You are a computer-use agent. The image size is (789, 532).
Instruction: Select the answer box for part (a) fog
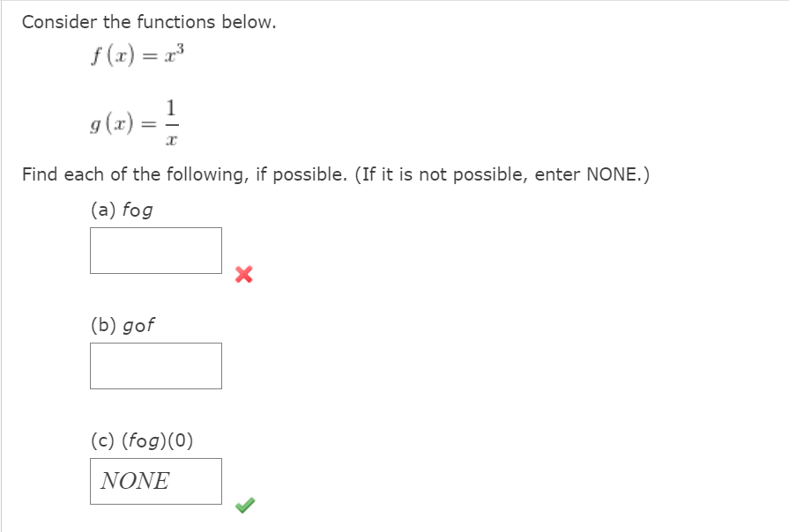(x=155, y=250)
